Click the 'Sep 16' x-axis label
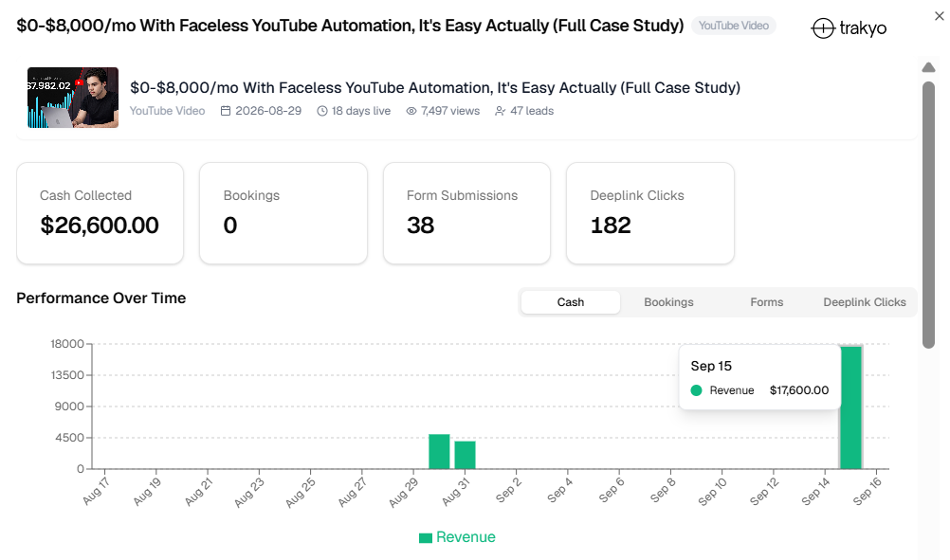Viewport: 950px width, 560px height. [867, 491]
